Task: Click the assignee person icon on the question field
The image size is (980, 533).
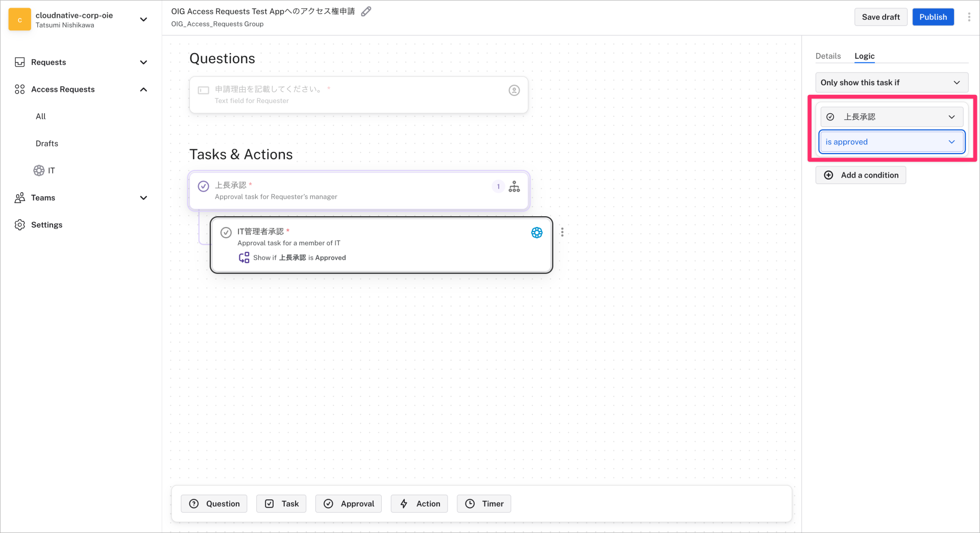Action: 514,90
